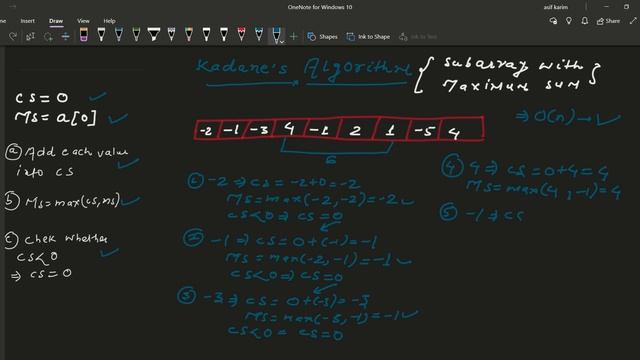
Task: Pick the green pen
Action: [x=136, y=35]
